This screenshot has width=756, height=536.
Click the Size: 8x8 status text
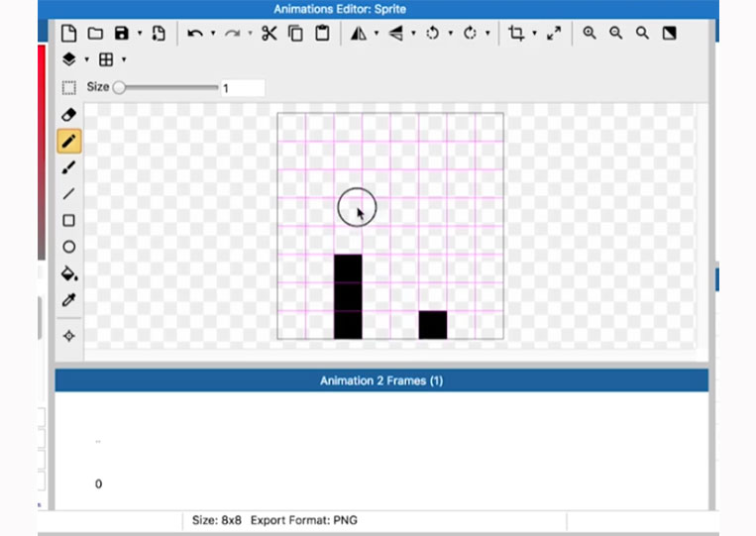[x=216, y=520]
